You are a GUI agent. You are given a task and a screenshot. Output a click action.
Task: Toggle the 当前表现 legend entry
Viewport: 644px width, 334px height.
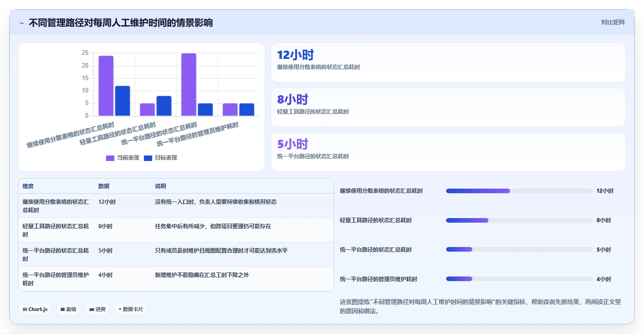(x=122, y=158)
